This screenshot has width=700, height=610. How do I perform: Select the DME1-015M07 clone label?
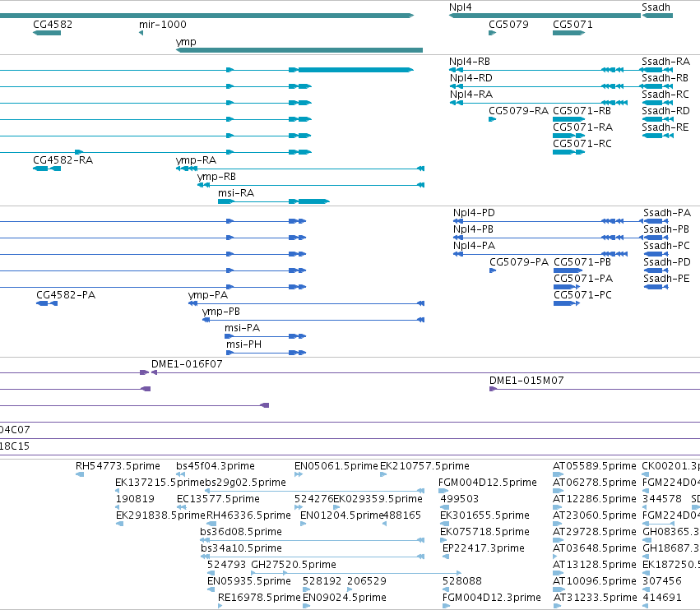point(526,381)
